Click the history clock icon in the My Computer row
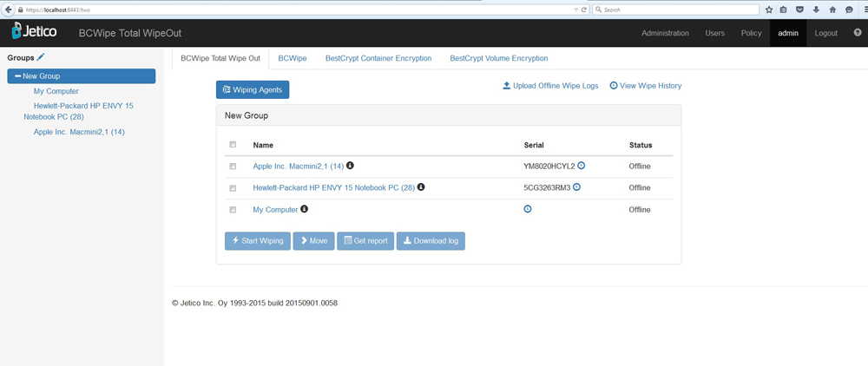 point(528,209)
